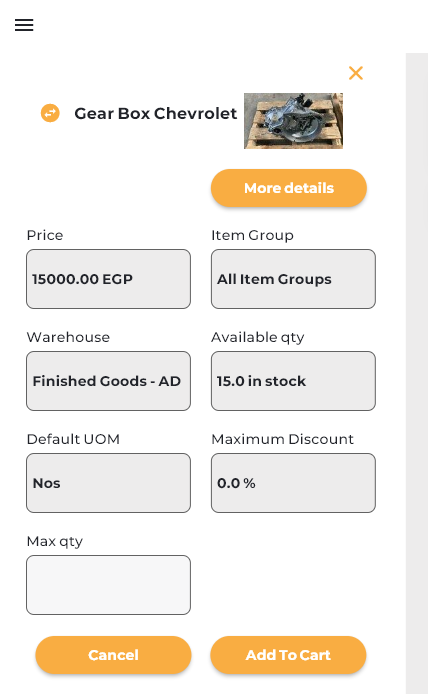Image resolution: width=428 pixels, height=694 pixels.
Task: Click the Gear Box Chevrolet title
Action: click(x=156, y=114)
